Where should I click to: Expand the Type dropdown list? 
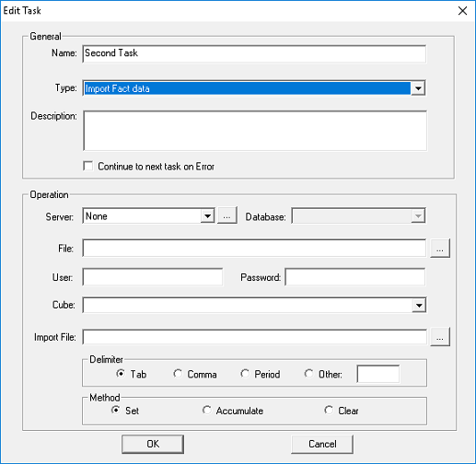tap(418, 88)
